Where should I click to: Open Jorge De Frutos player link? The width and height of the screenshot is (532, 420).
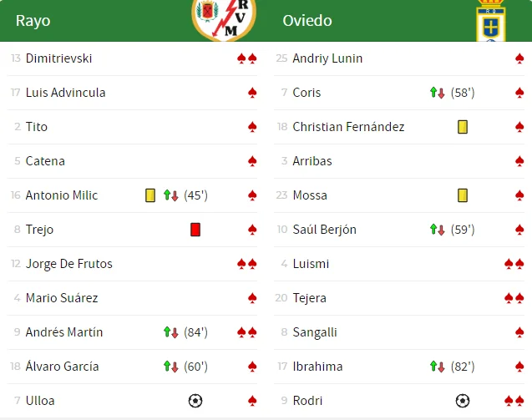[68, 264]
